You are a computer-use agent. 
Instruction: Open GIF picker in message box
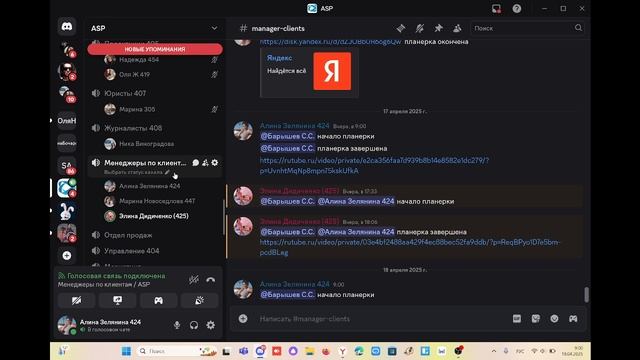pos(517,319)
